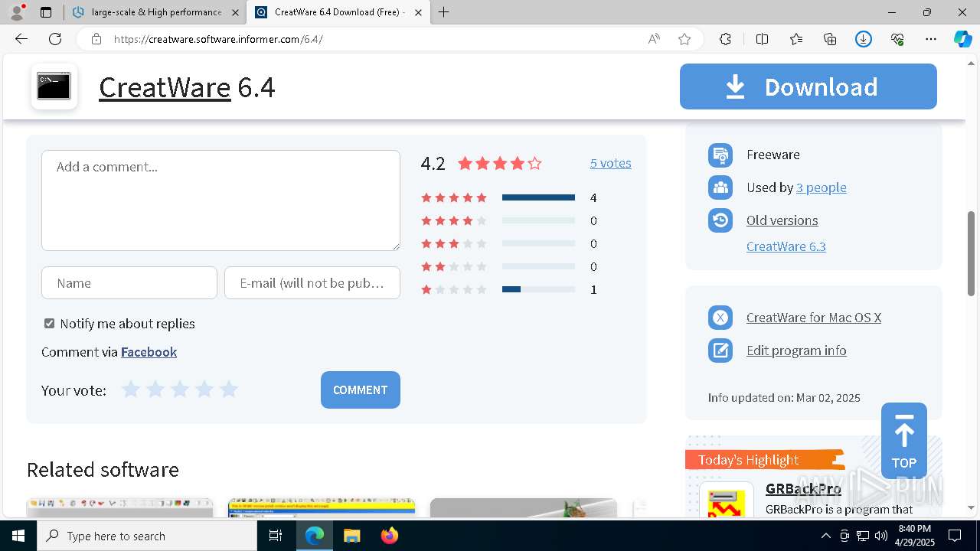Focus the E-mail input field

click(x=312, y=283)
